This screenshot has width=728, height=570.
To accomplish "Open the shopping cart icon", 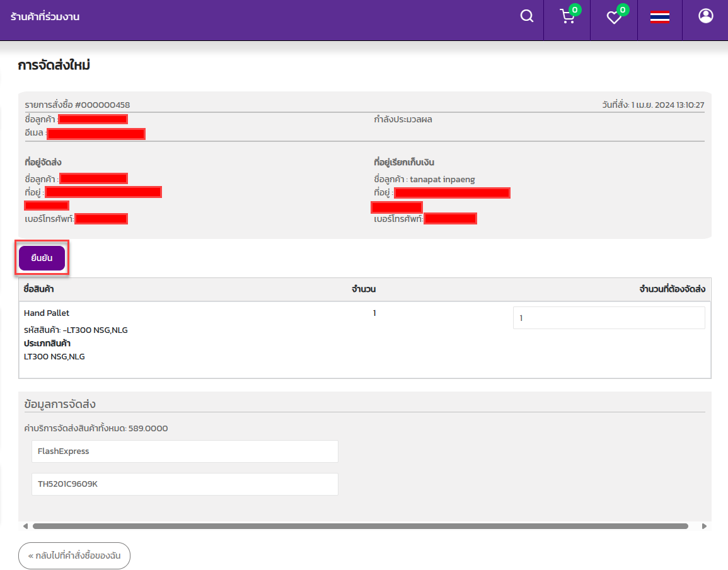I will (x=567, y=17).
